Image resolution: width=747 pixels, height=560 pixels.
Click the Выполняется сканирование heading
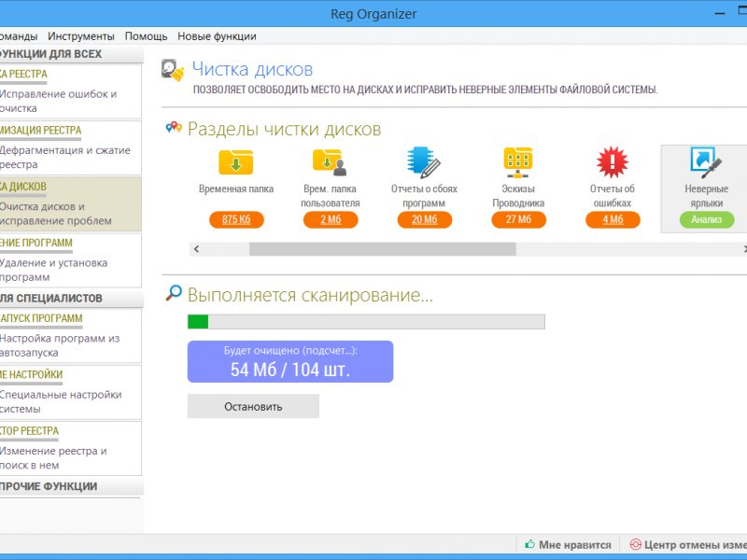coord(310,295)
